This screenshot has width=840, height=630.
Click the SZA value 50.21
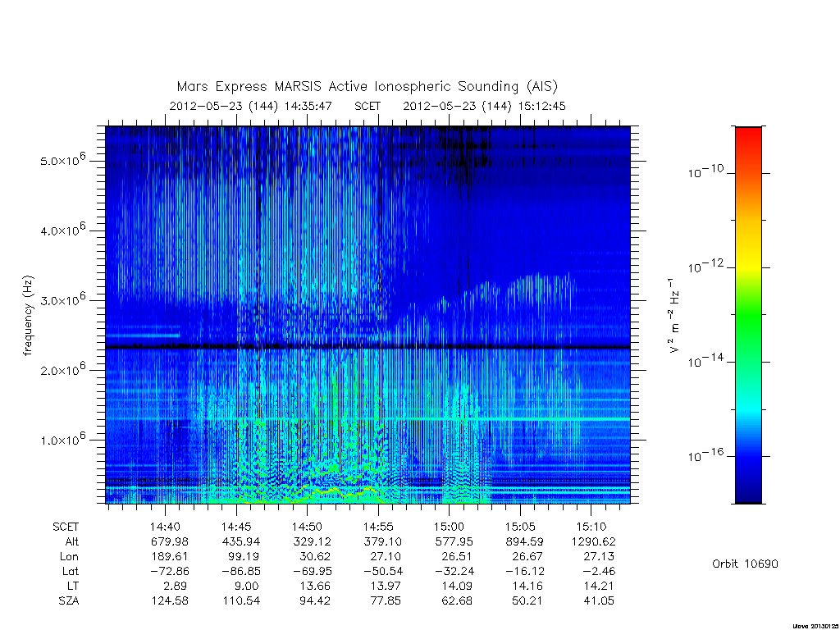(x=527, y=601)
